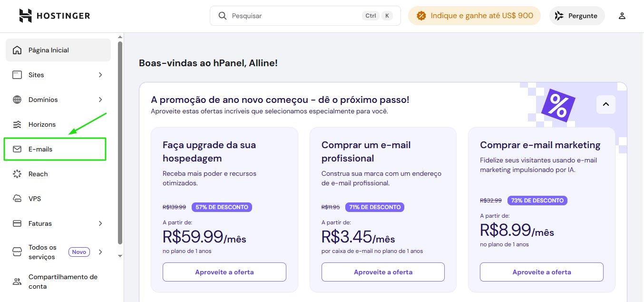Click the account sharing people icon
Image resolution: width=644 pixels, height=302 pixels.
(x=17, y=282)
